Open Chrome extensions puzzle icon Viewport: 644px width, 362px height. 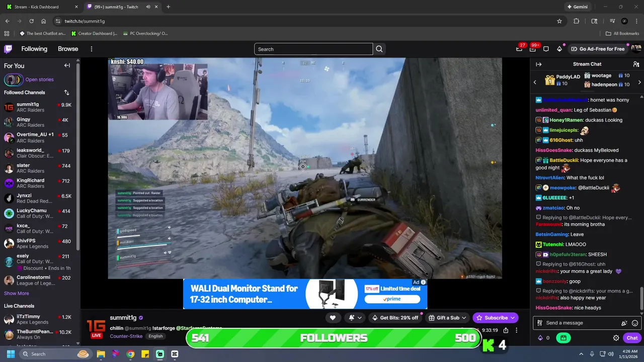[x=577, y=21]
